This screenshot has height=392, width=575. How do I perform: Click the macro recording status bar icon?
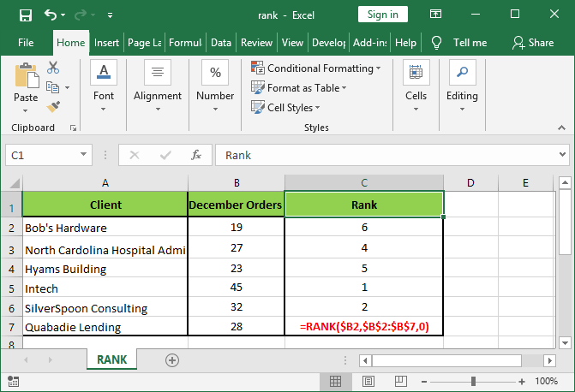(x=13, y=382)
